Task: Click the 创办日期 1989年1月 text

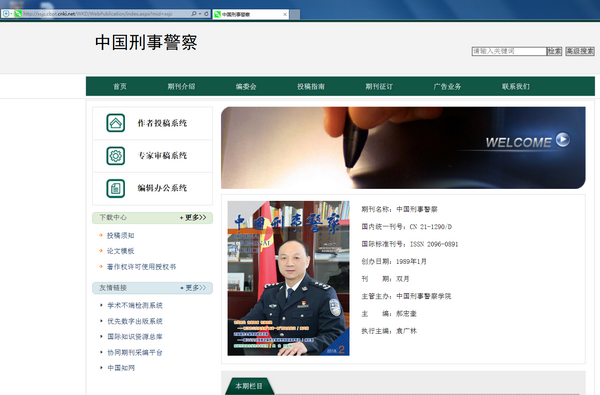Action: click(x=394, y=261)
